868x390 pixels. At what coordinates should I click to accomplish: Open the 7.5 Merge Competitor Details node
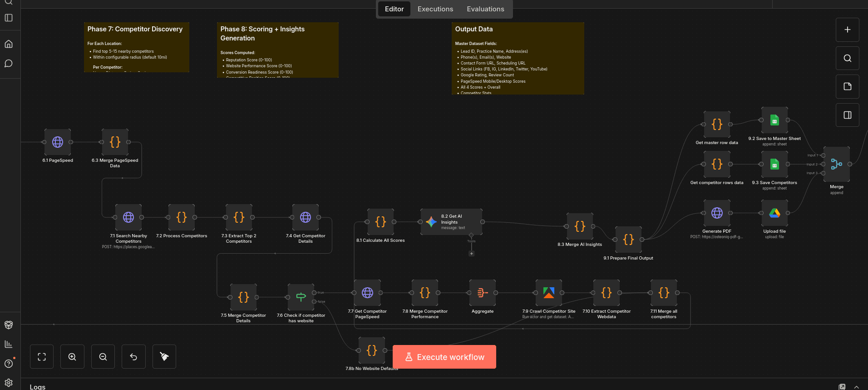tap(243, 297)
